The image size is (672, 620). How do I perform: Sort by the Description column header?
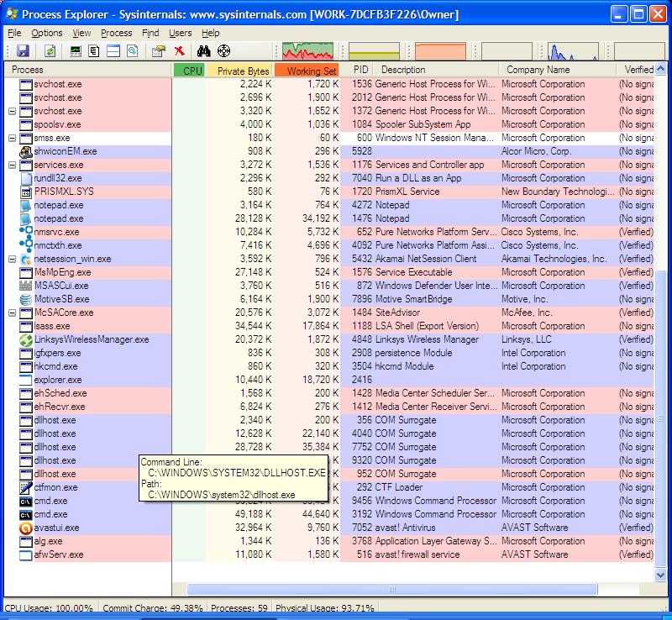[435, 70]
